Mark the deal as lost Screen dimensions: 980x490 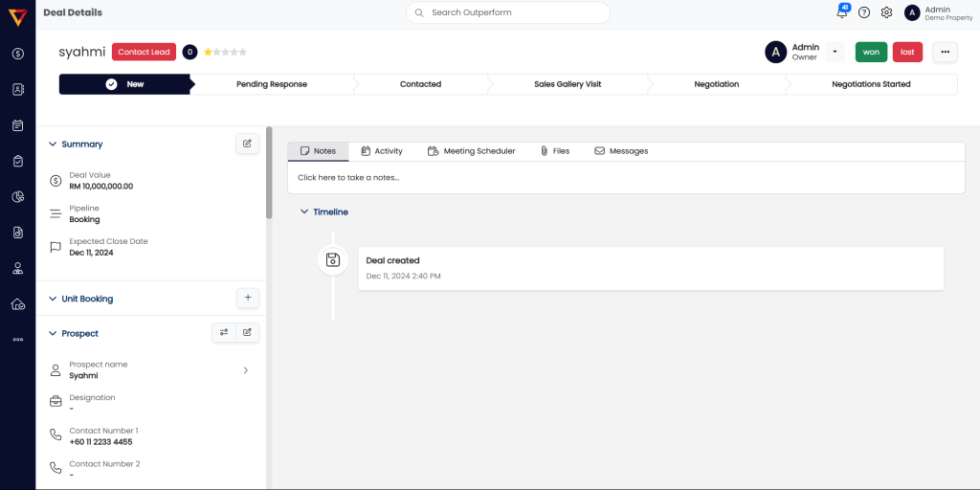[907, 52]
